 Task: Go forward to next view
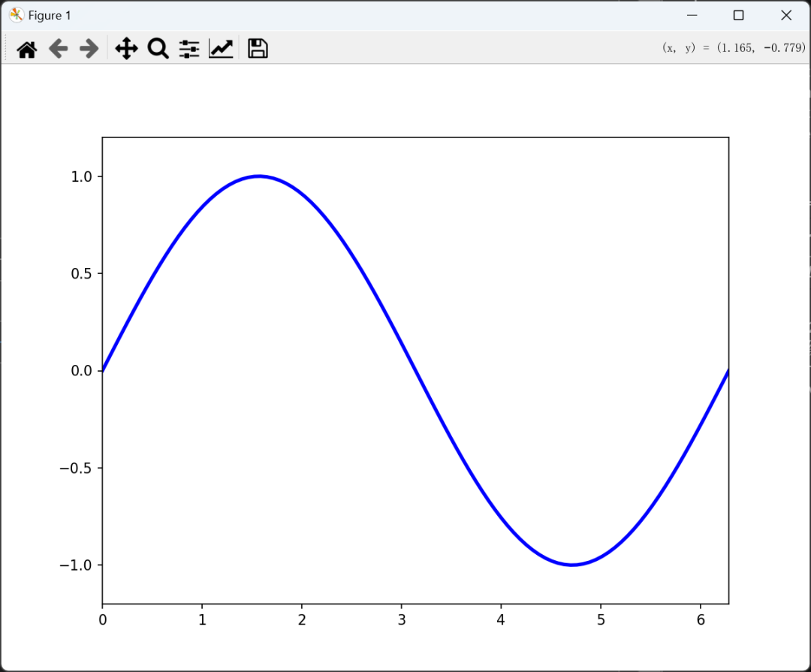tap(89, 49)
